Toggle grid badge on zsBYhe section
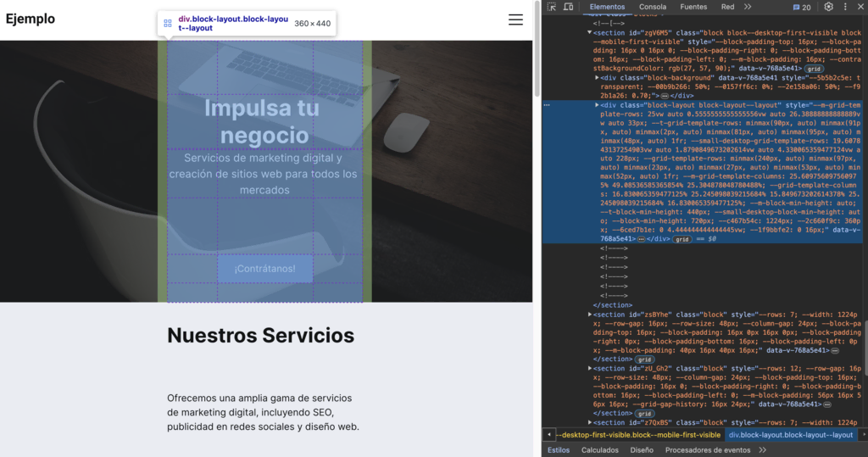Viewport: 868px width, 457px height. point(644,359)
